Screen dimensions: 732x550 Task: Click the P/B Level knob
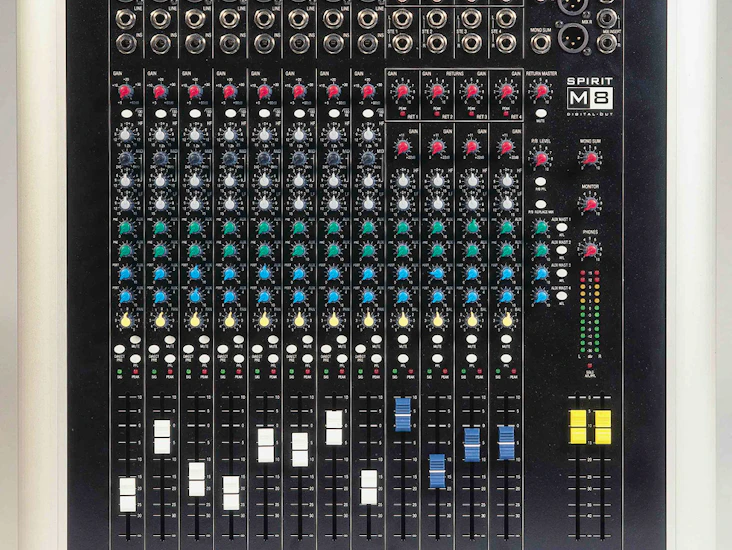point(541,158)
